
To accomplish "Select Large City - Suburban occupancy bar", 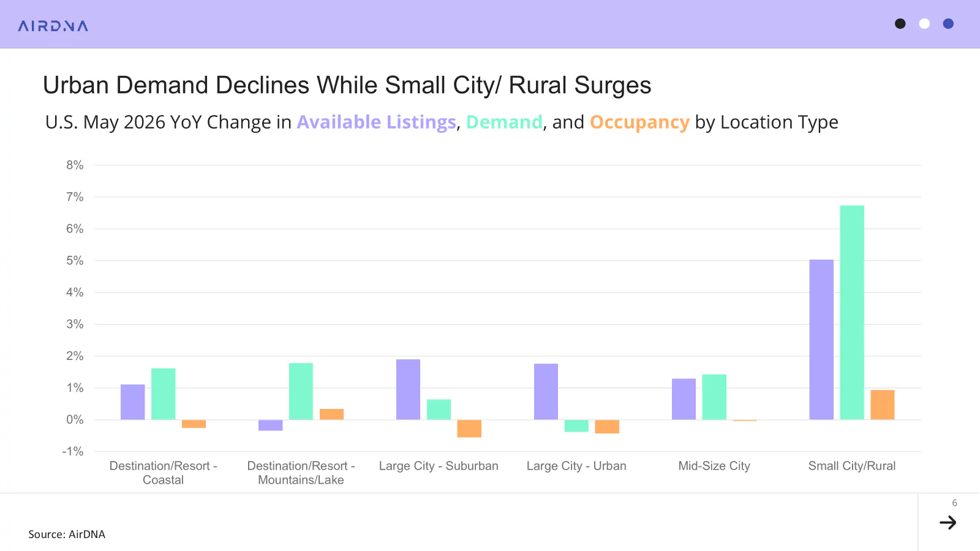I will click(x=469, y=429).
